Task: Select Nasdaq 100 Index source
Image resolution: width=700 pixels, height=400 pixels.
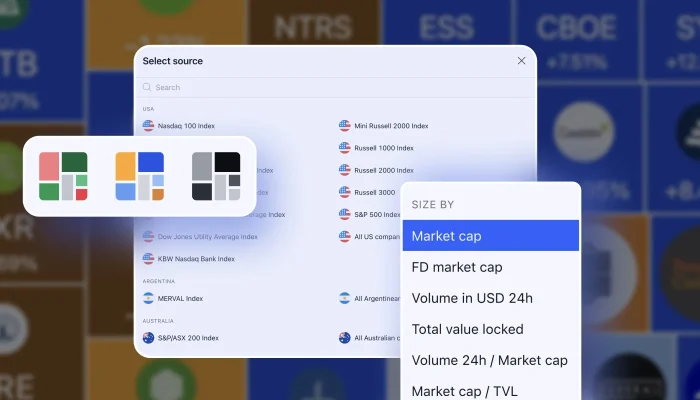Action: coord(186,126)
